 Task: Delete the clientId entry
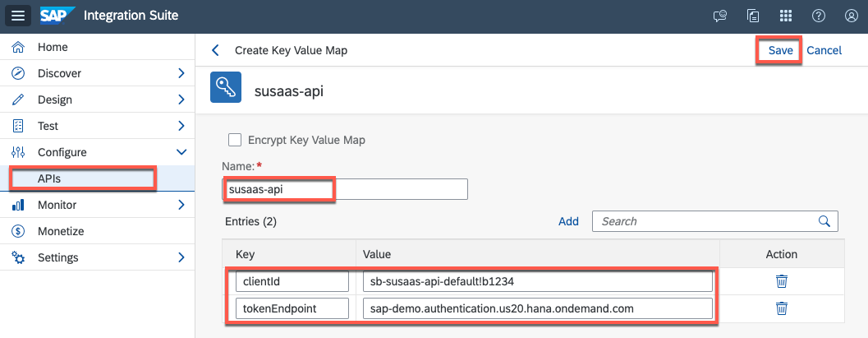(x=782, y=281)
